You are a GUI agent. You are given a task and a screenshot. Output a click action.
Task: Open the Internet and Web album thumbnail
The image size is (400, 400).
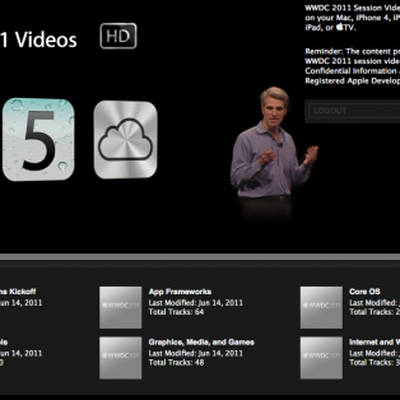point(321,358)
